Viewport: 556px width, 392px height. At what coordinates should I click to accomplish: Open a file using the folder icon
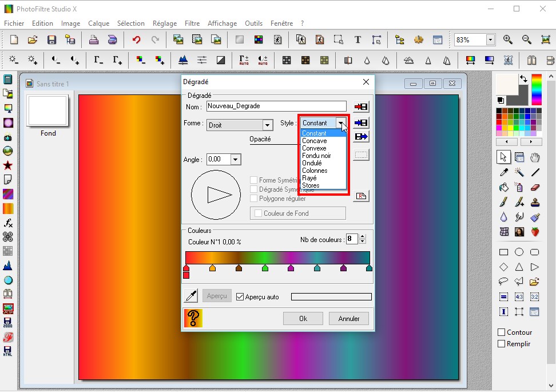point(33,39)
